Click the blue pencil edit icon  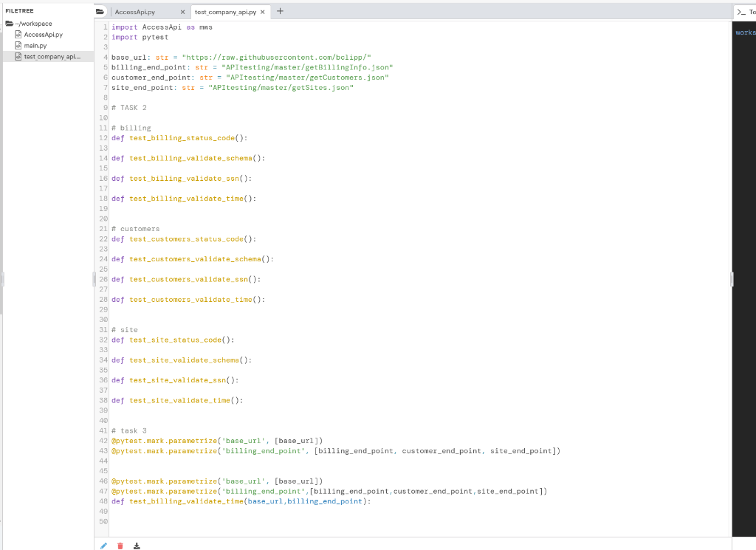pos(103,546)
